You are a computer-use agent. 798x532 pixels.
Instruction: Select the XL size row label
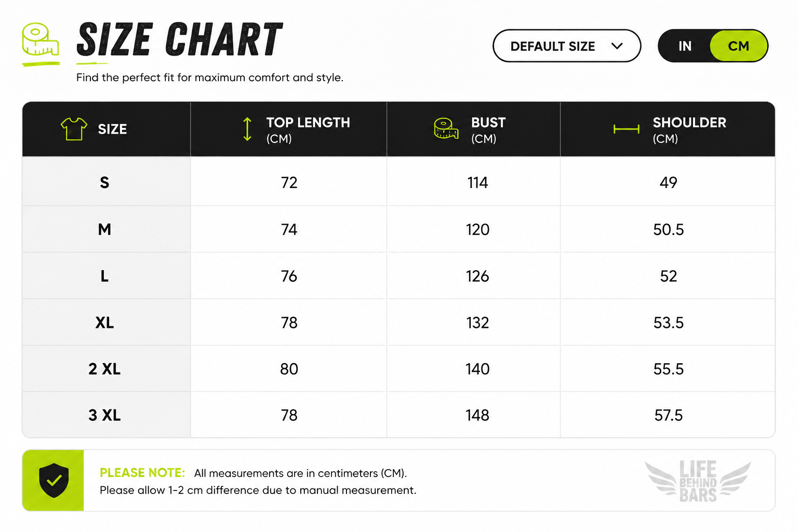click(104, 323)
